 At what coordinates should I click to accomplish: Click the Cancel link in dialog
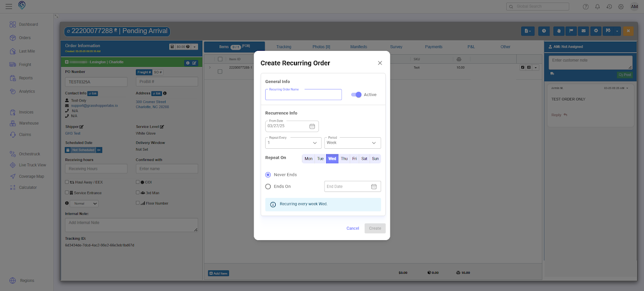353,228
